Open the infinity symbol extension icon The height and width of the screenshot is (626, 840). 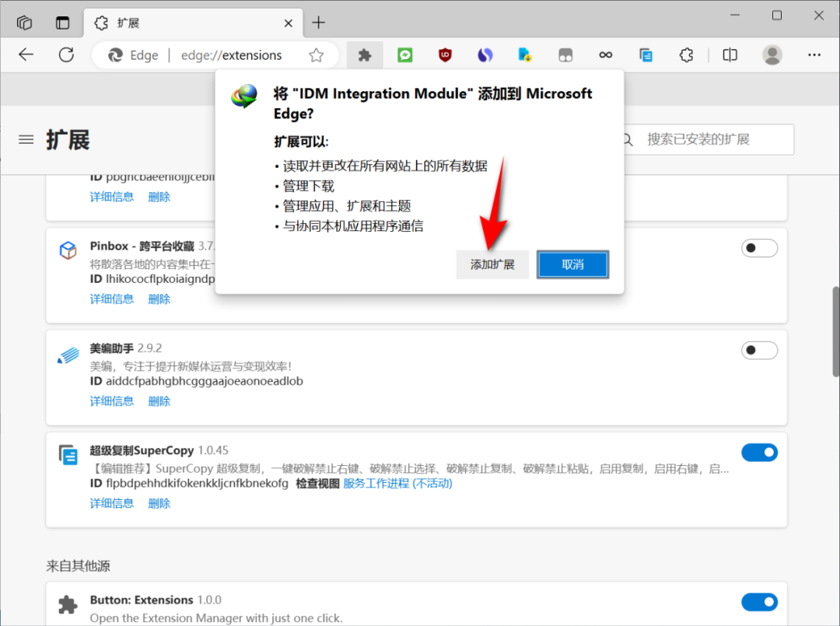[x=605, y=54]
